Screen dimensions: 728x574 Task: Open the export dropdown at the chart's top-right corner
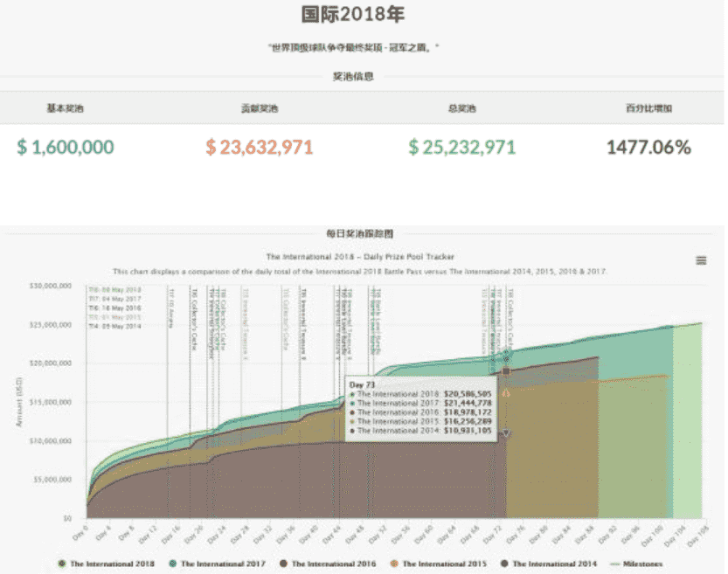click(699, 259)
